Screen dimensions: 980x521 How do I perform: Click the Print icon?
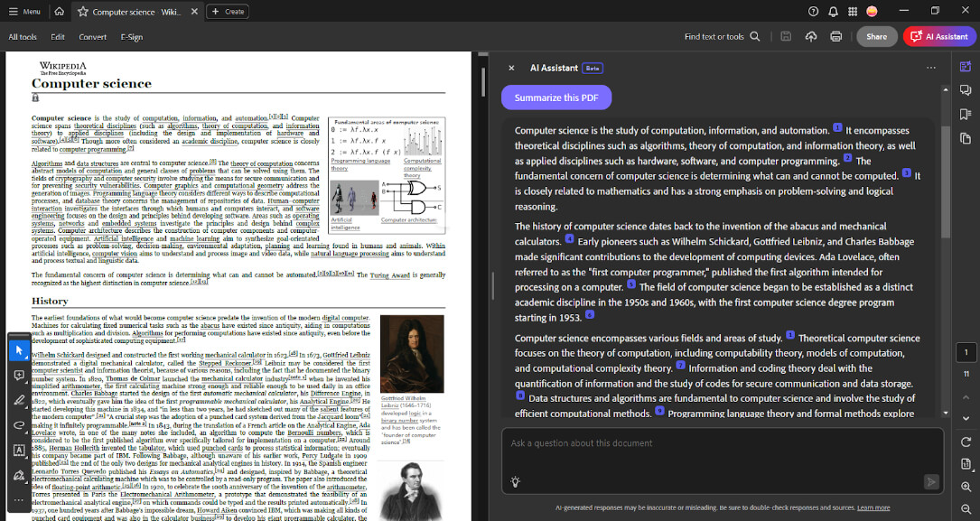(835, 37)
